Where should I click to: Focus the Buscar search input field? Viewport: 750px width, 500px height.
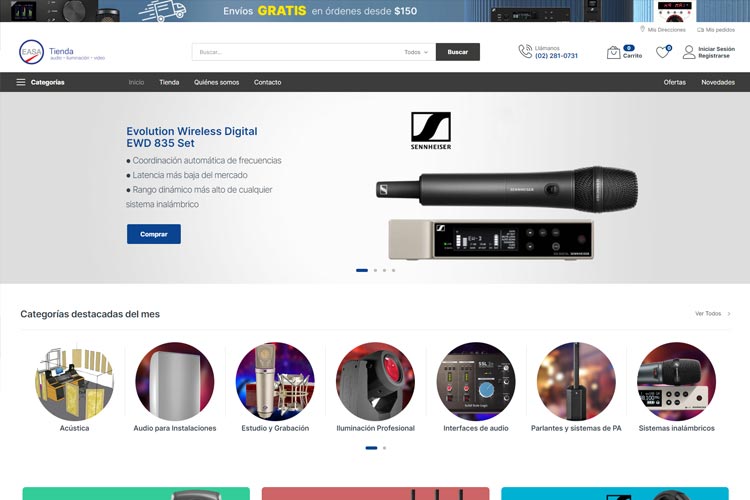click(x=297, y=52)
